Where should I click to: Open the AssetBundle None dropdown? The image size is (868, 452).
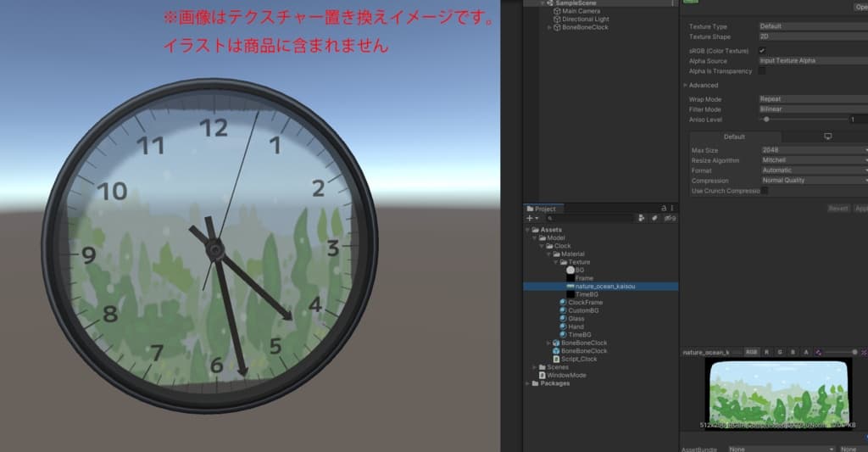(781, 449)
